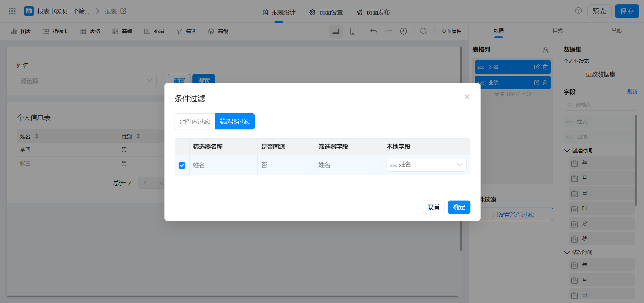
Task: Open the fx formula icon for table columns
Action: point(546,50)
